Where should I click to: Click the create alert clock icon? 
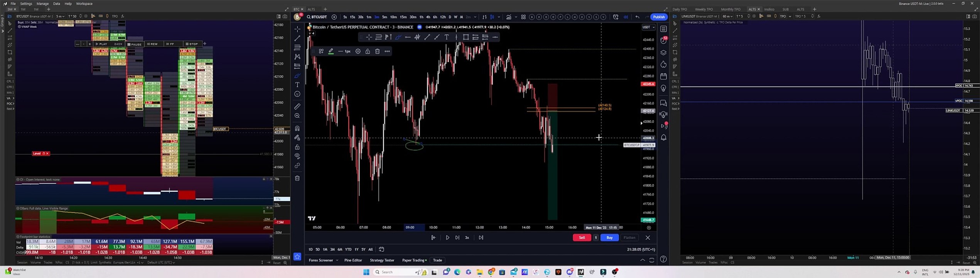click(616, 17)
